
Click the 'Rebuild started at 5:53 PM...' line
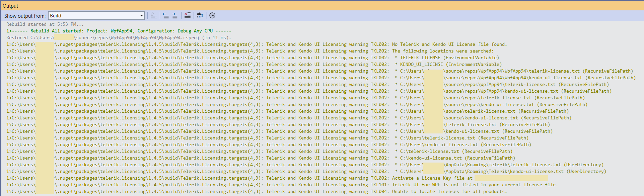click(45, 24)
